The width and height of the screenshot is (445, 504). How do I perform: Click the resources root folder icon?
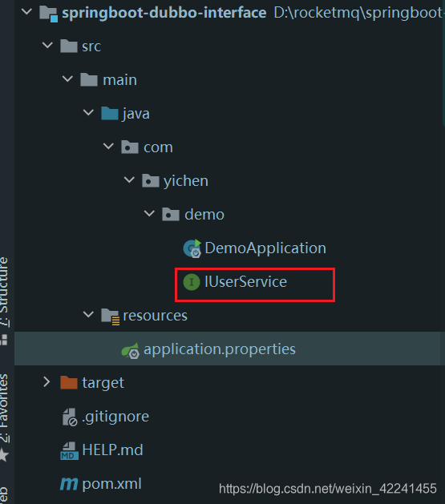point(111,317)
